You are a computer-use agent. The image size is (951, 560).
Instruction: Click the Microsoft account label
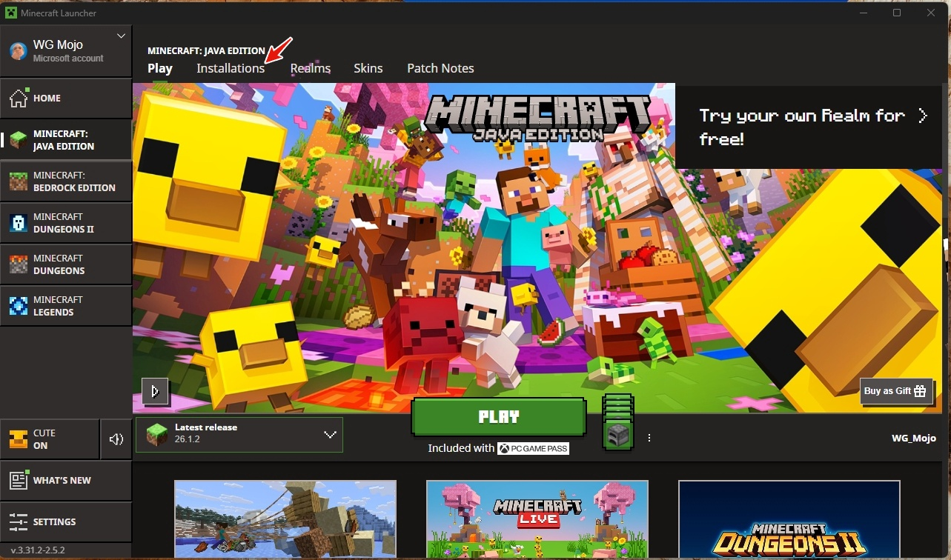point(68,59)
